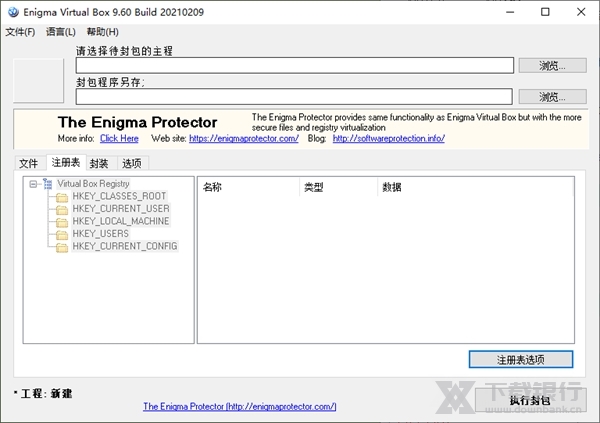Image resolution: width=600 pixels, height=423 pixels.
Task: Select the HKEY_LOCAL_MACHINE tree entry
Action: tap(121, 221)
